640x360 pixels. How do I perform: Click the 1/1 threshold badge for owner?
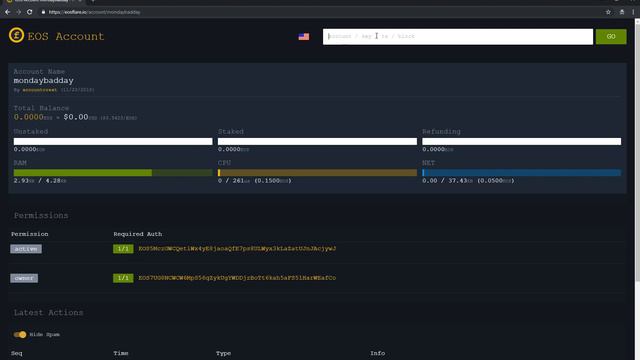click(123, 278)
